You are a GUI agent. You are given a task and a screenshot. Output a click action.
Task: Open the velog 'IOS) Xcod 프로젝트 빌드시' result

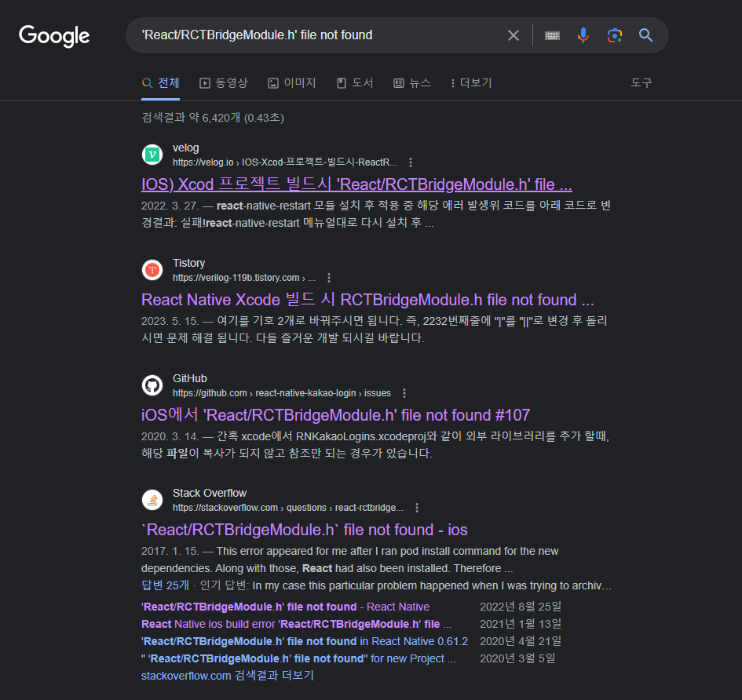pyautogui.click(x=356, y=184)
